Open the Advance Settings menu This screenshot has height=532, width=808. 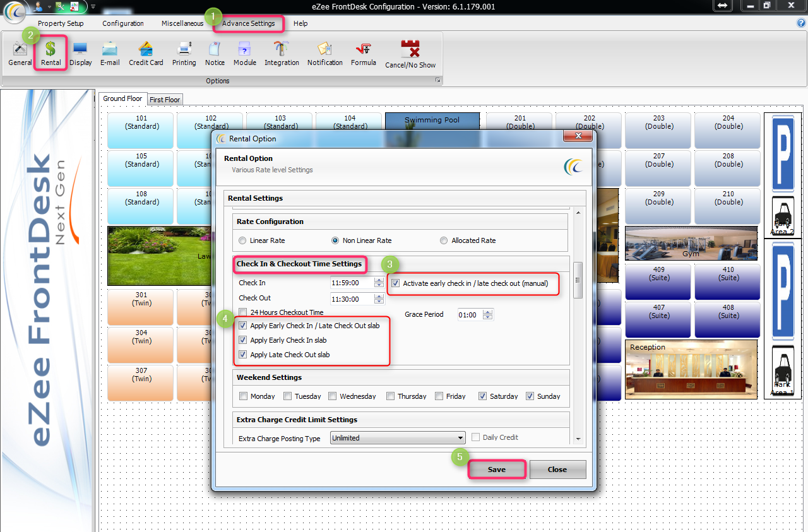click(x=249, y=23)
